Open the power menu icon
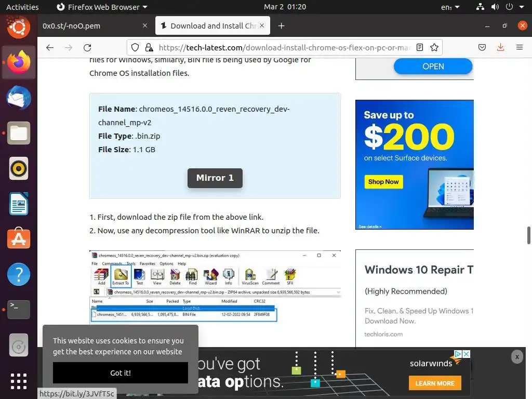 (509, 7)
